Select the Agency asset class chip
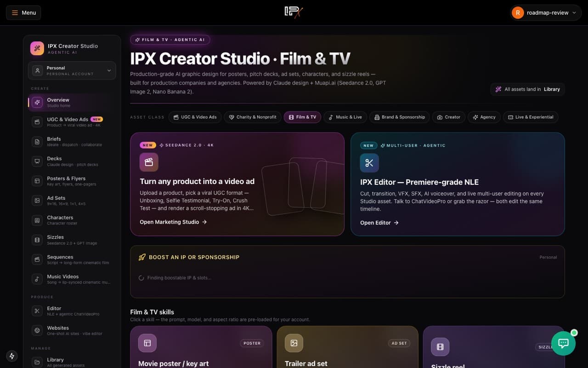The width and height of the screenshot is (588, 368). coord(484,117)
